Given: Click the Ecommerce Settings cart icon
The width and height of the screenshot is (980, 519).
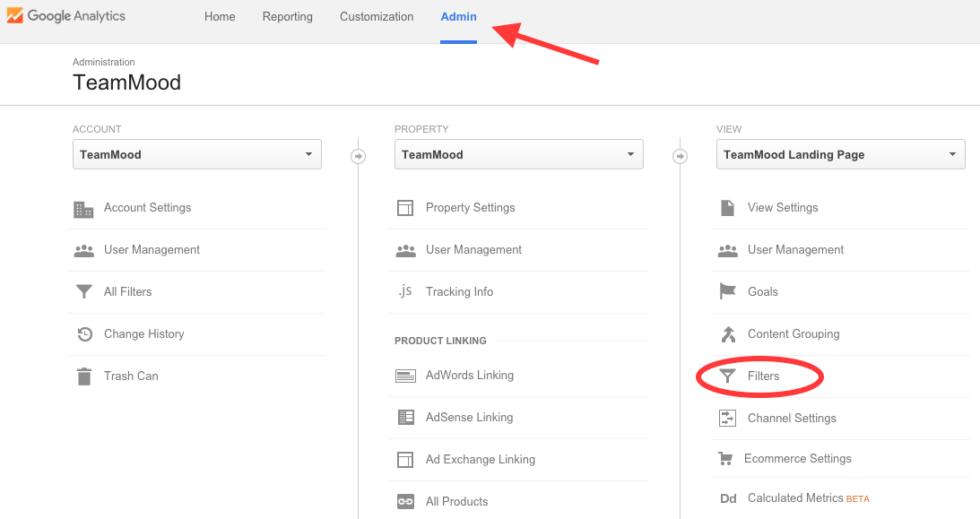Looking at the screenshot, I should click(x=725, y=458).
